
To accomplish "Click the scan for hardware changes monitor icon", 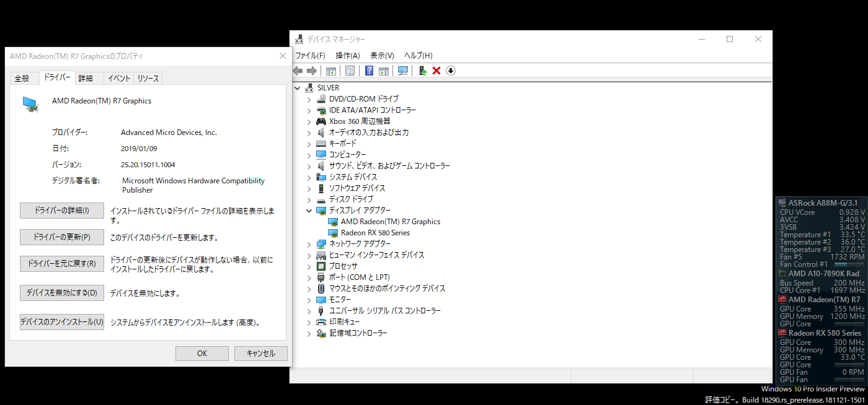I will point(403,71).
